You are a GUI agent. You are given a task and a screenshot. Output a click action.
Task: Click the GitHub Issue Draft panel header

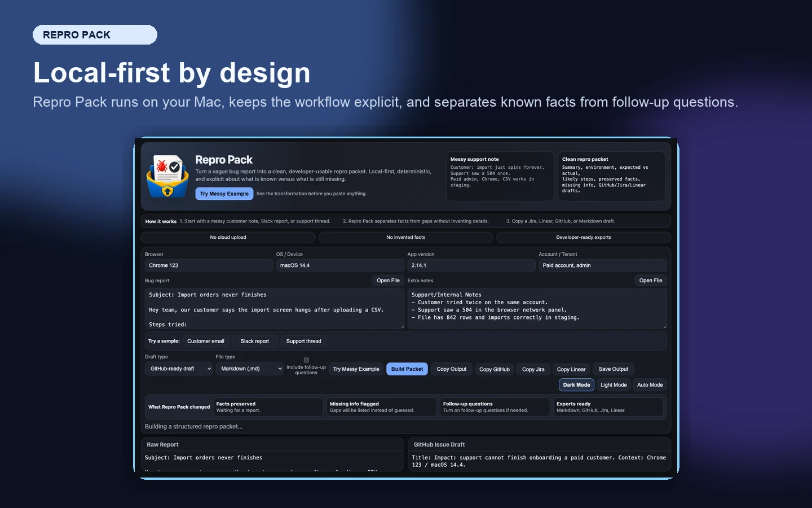click(539, 445)
